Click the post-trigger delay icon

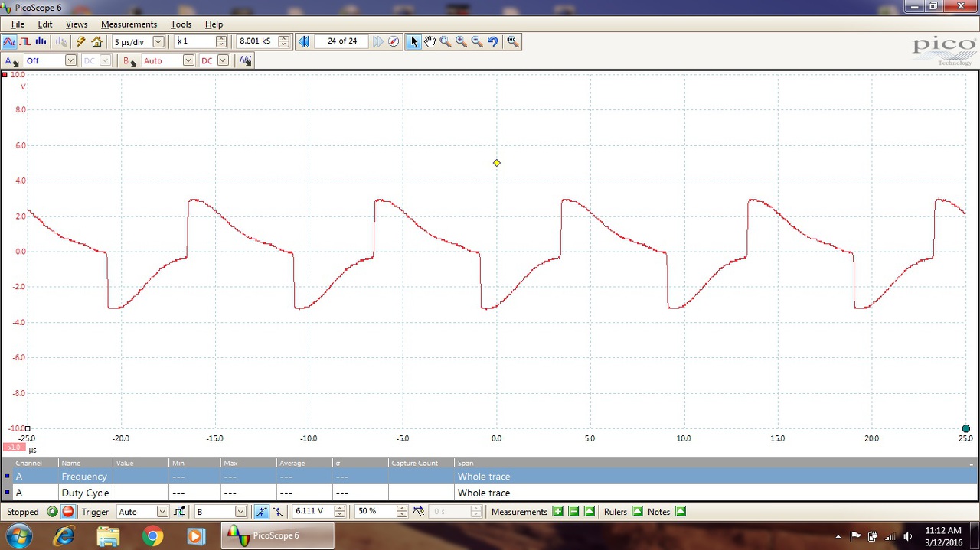pyautogui.click(x=419, y=512)
